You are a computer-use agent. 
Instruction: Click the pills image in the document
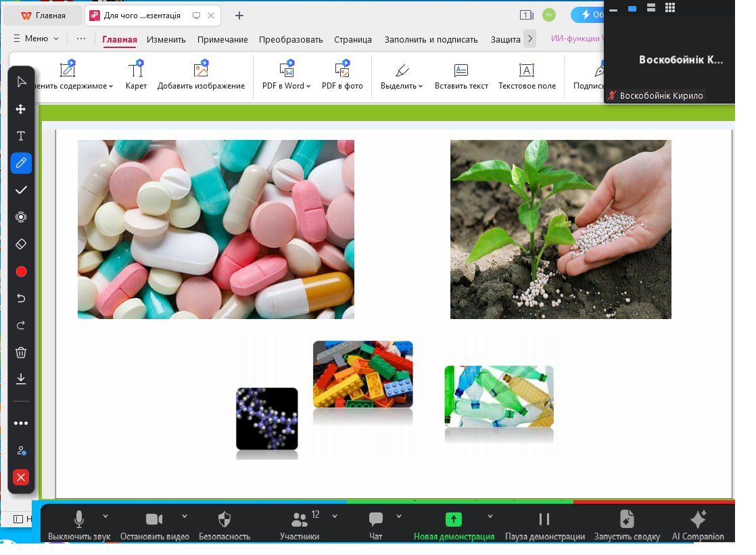[216, 229]
